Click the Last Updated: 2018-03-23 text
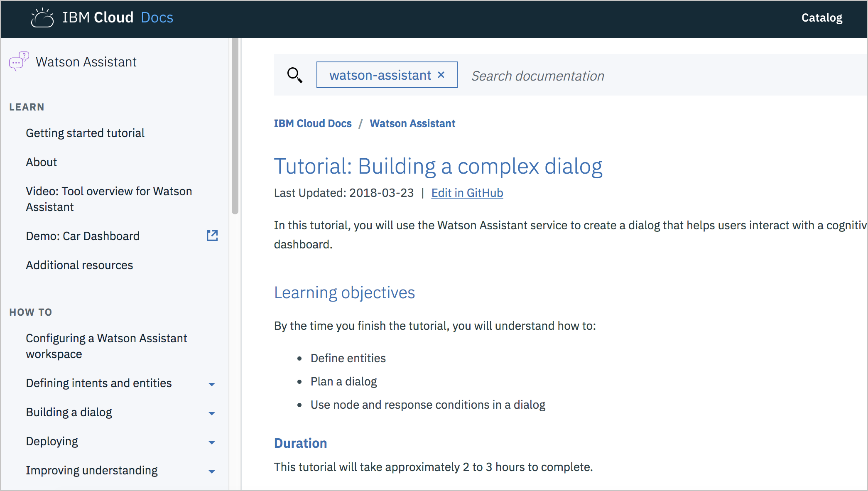 pyautogui.click(x=344, y=193)
